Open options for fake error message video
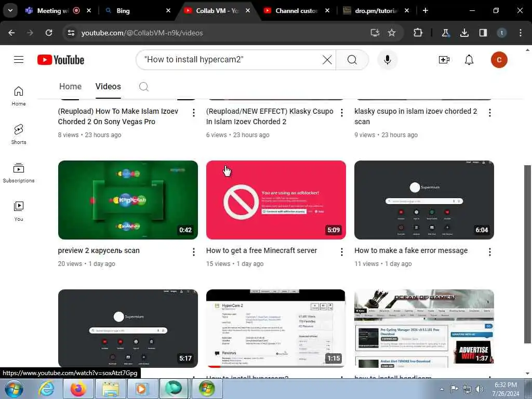Viewport: 532px width, 399px height. click(x=489, y=252)
